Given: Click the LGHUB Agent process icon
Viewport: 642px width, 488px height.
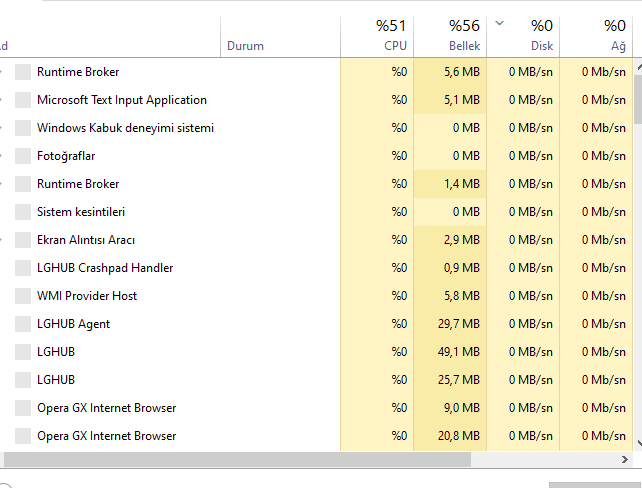Looking at the screenshot, I should (x=23, y=324).
